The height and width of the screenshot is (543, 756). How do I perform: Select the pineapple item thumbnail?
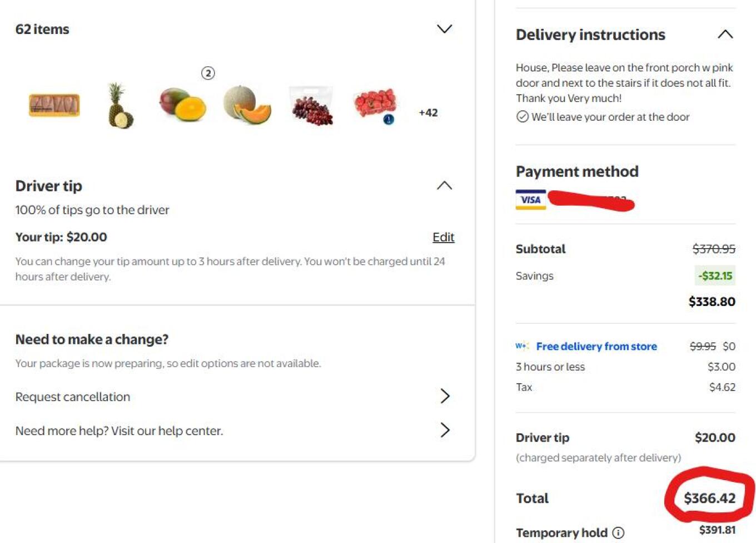(120, 106)
